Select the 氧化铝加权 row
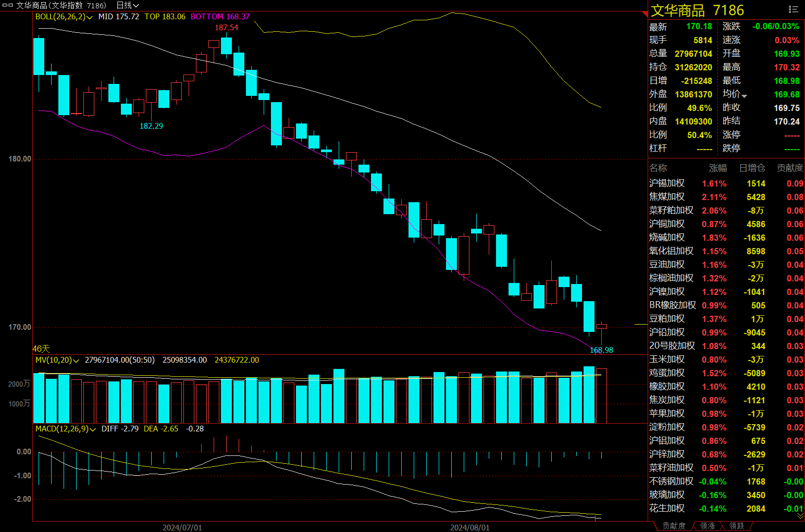The height and width of the screenshot is (532, 805). click(x=726, y=251)
